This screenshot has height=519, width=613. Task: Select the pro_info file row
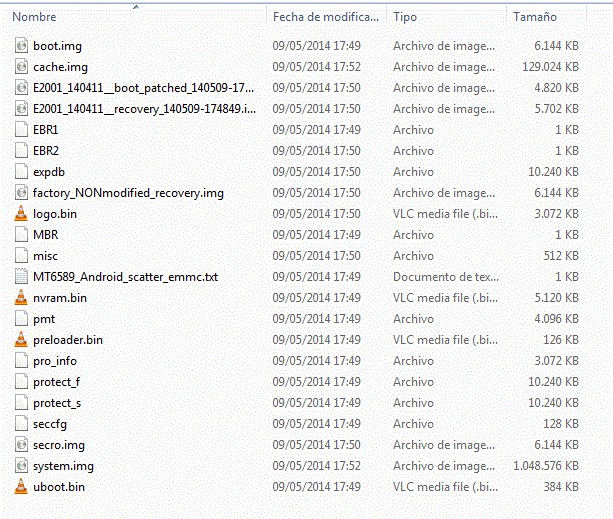pyautogui.click(x=54, y=361)
